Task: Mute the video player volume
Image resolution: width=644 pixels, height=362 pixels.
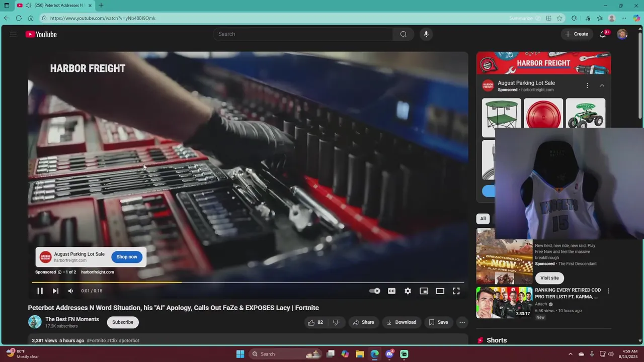Action: coord(71,291)
